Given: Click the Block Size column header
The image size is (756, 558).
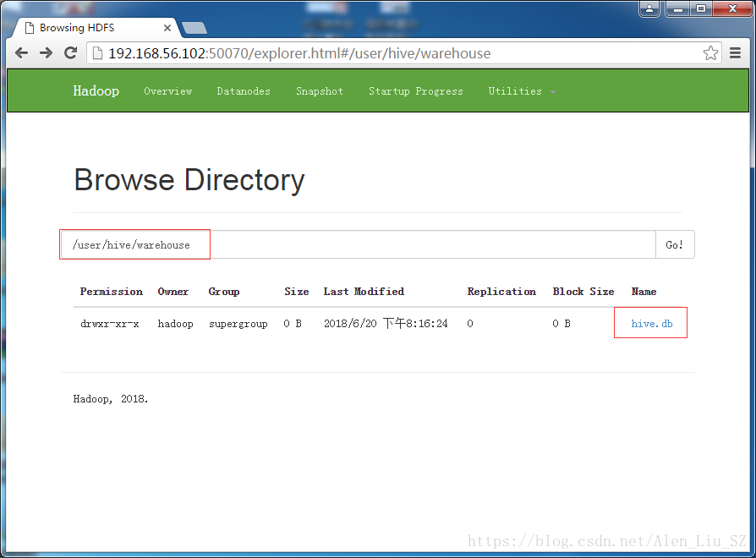Looking at the screenshot, I should tap(583, 292).
